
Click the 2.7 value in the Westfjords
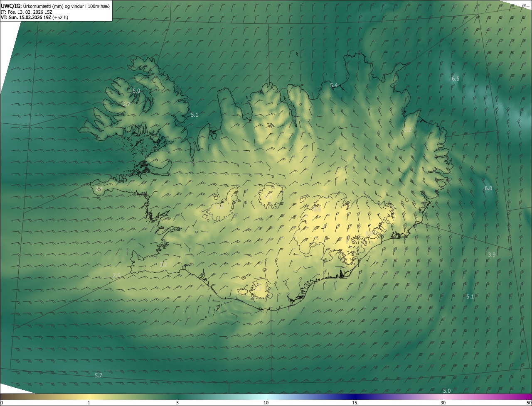pos(126,104)
